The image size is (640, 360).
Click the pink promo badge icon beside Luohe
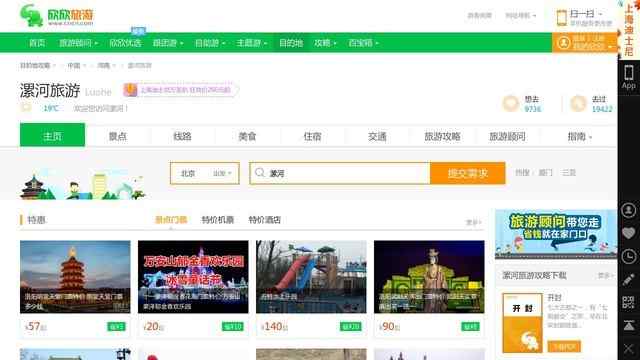click(130, 90)
